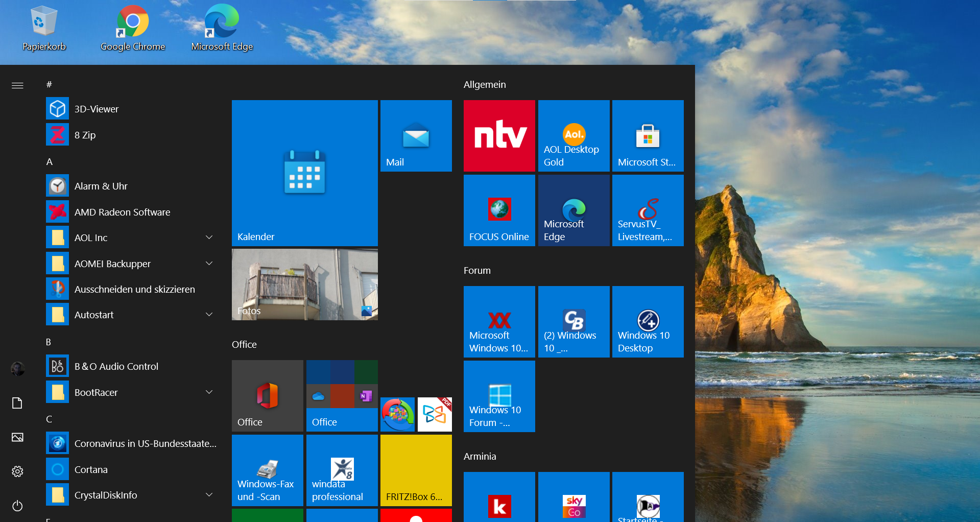Expand the Start menu hamburger

tap(17, 85)
